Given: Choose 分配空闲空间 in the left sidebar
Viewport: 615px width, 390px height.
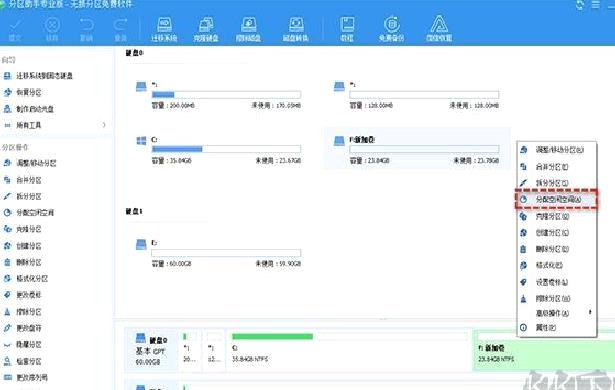Looking at the screenshot, I should point(29,213).
